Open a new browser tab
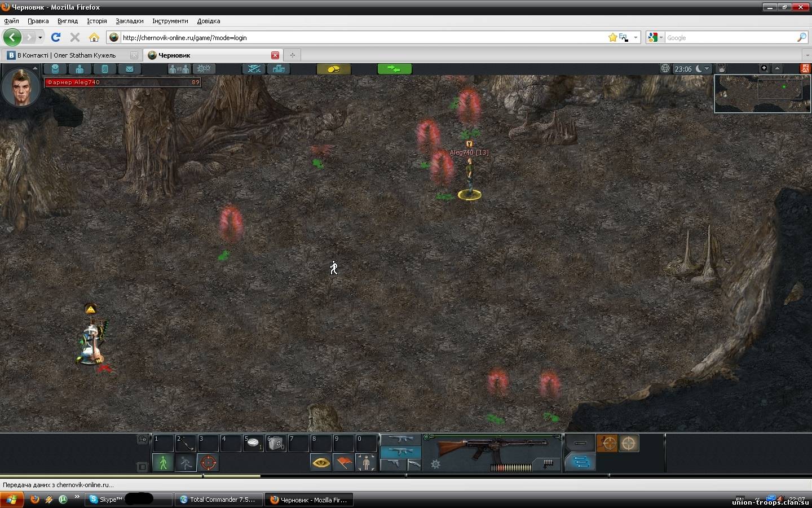Screen dimensions: 812x508 coord(292,55)
